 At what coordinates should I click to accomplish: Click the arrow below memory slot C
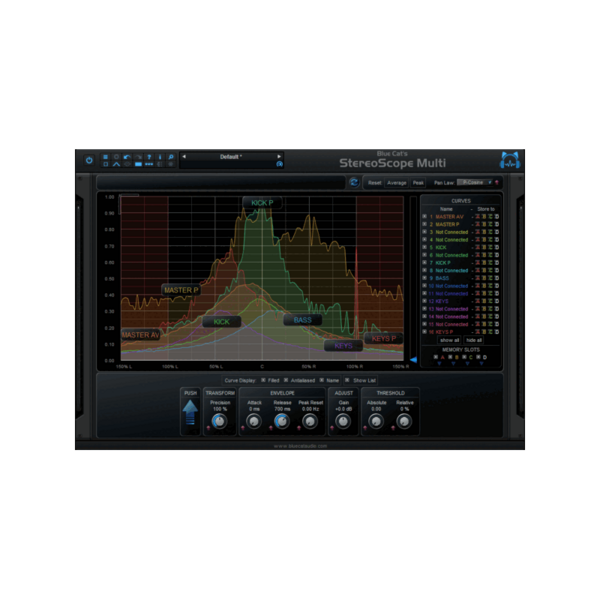[467, 364]
